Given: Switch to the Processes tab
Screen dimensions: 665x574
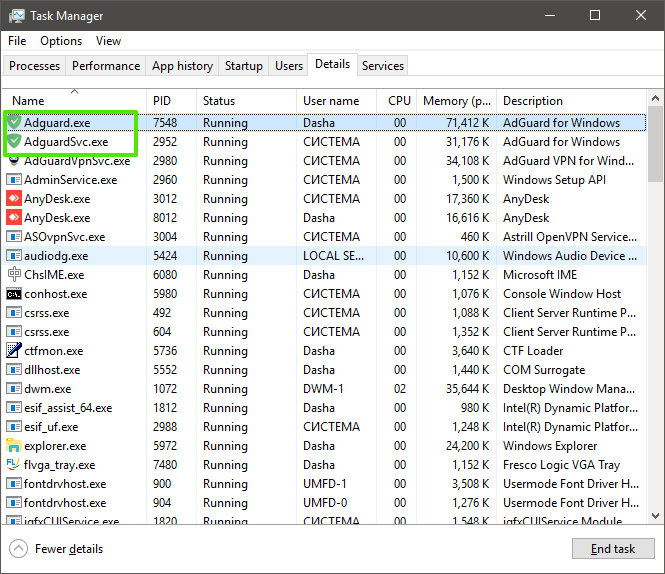Looking at the screenshot, I should pos(34,66).
